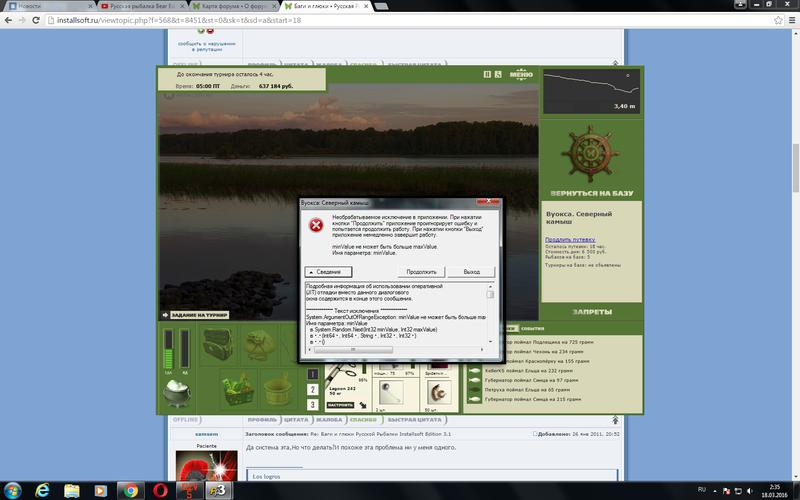The image size is (800, 500).
Task: Click event 'KellerKS поймал Ельца на 232 грамм'
Action: coord(528,371)
